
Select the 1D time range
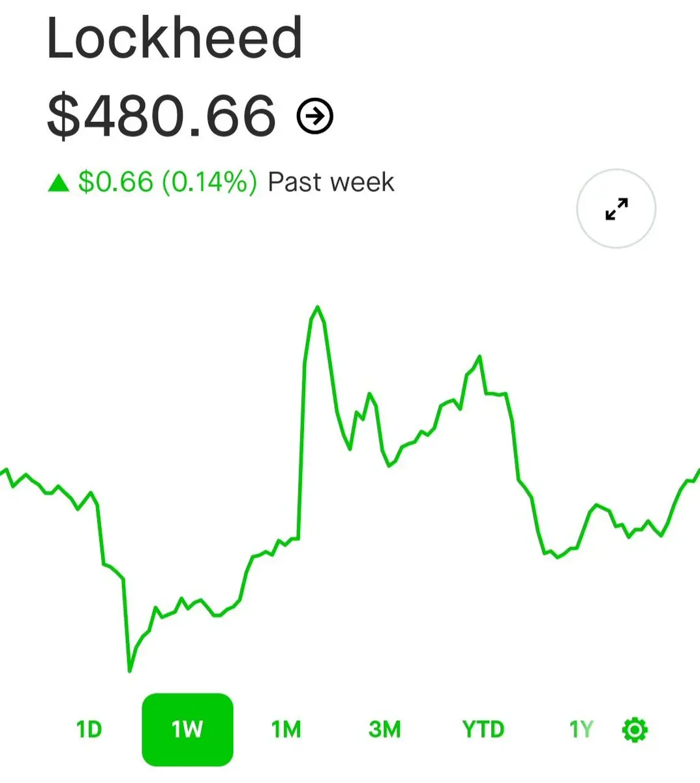coord(89,729)
